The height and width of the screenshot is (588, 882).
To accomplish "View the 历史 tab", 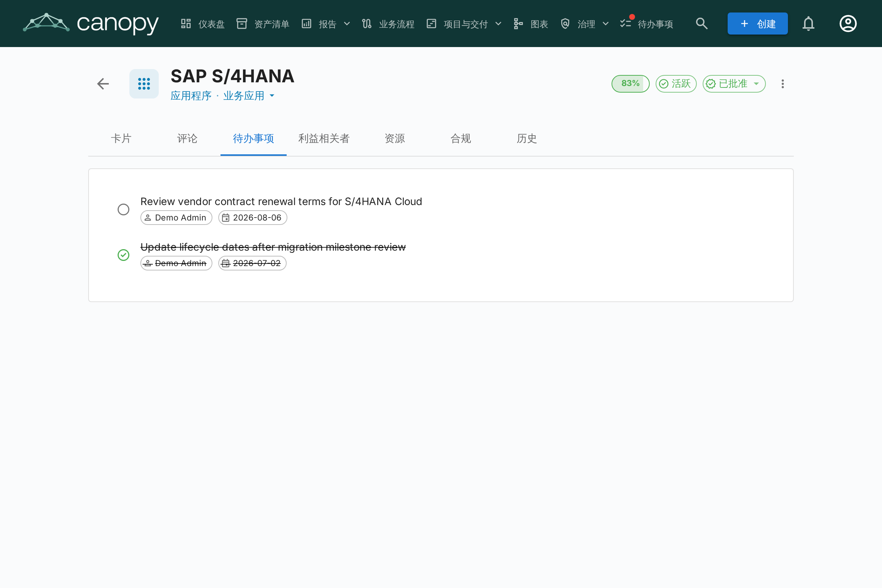I will 527,139.
